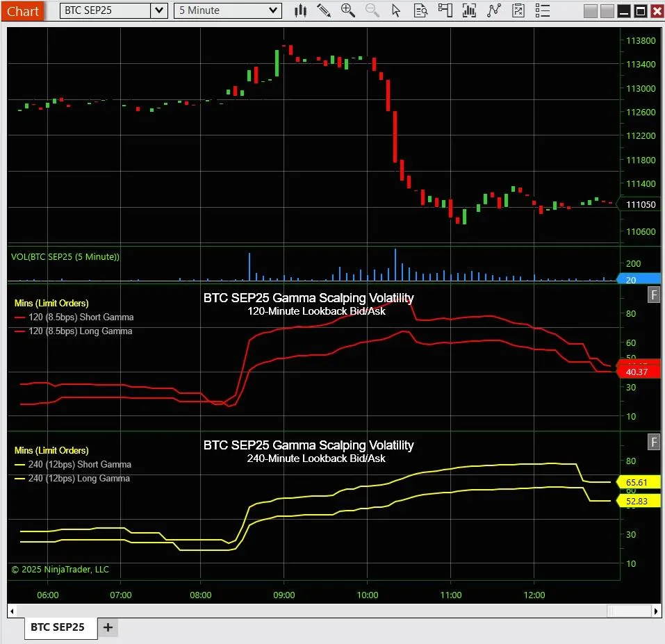Open the drawing tools pencil icon
Viewport: 665px width, 644px height.
click(x=324, y=10)
